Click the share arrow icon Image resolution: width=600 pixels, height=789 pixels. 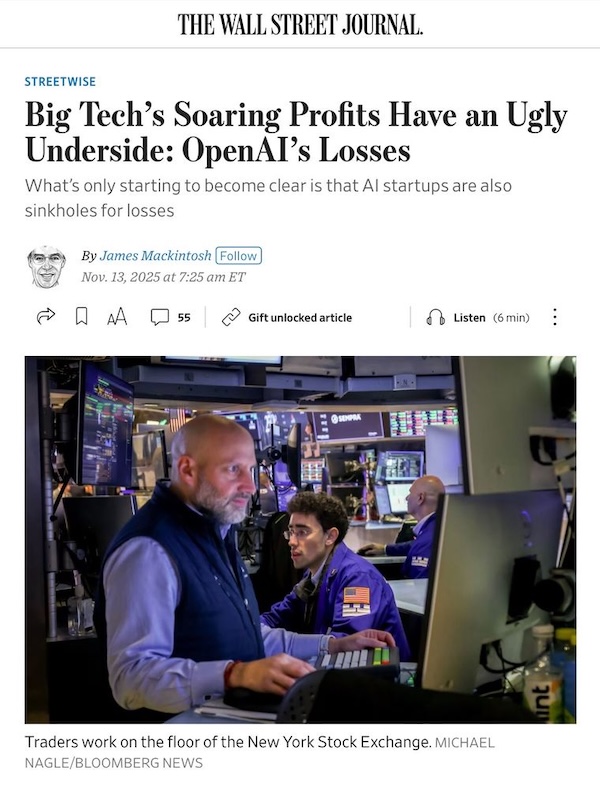[45, 317]
